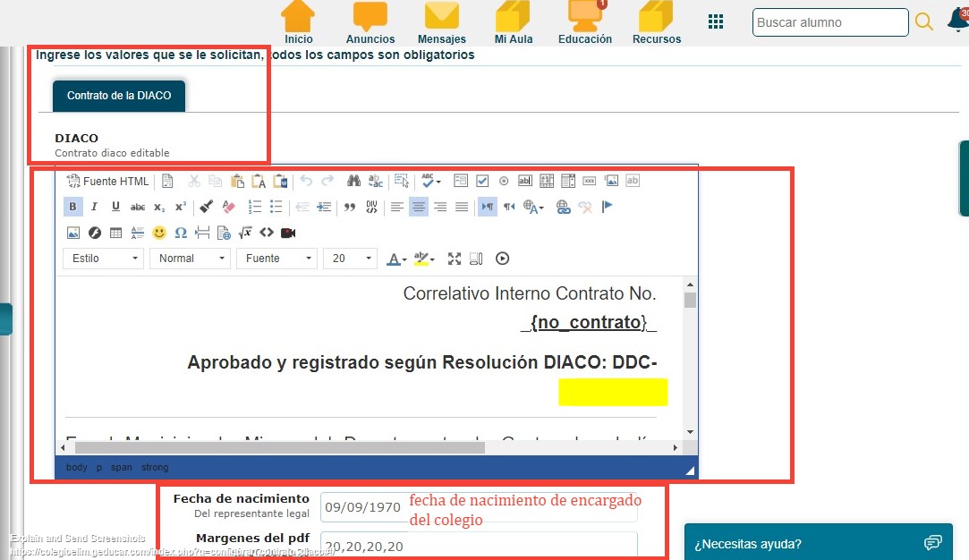Insert a text field element

click(524, 181)
